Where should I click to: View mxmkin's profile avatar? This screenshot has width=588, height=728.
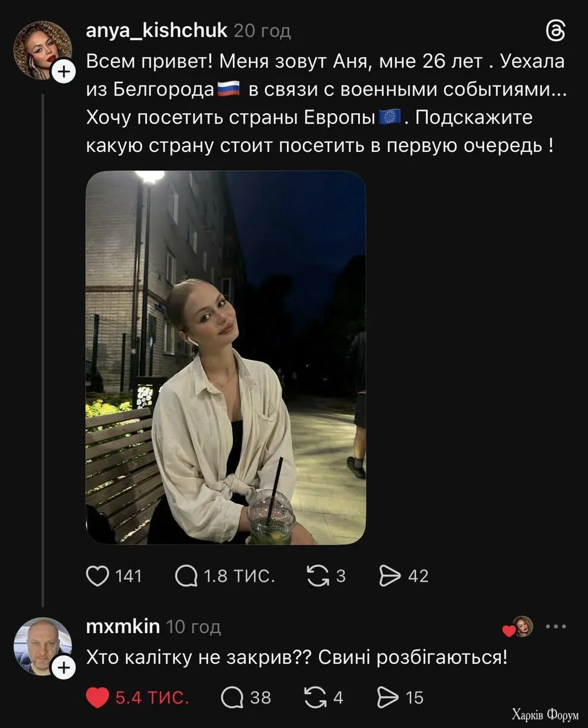[x=41, y=644]
